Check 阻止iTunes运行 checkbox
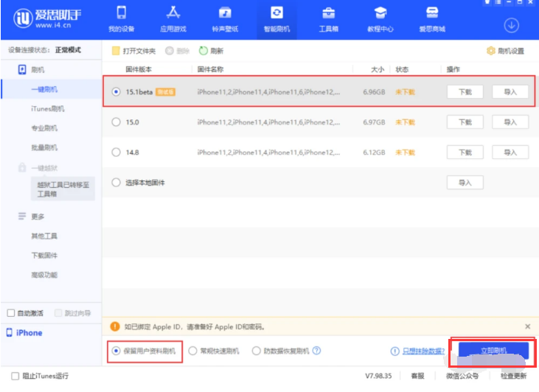 coord(15,376)
